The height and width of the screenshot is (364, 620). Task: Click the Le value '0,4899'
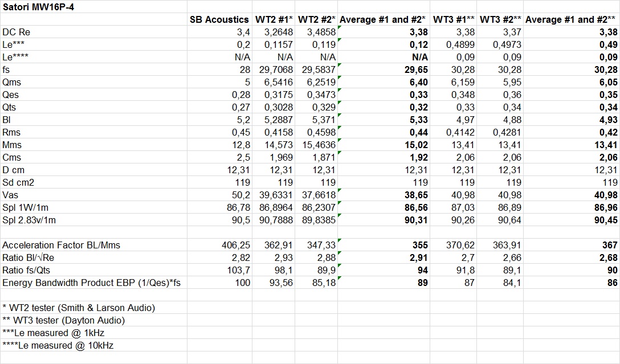(460, 44)
